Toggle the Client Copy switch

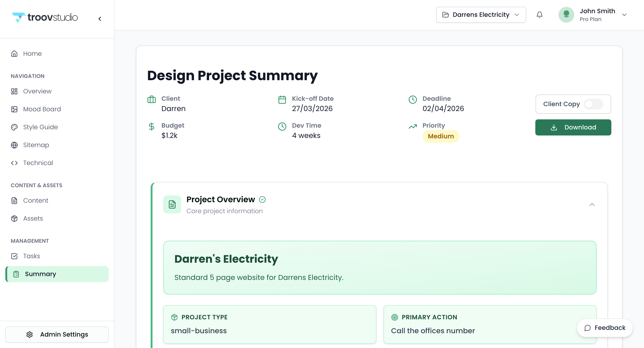pos(593,104)
